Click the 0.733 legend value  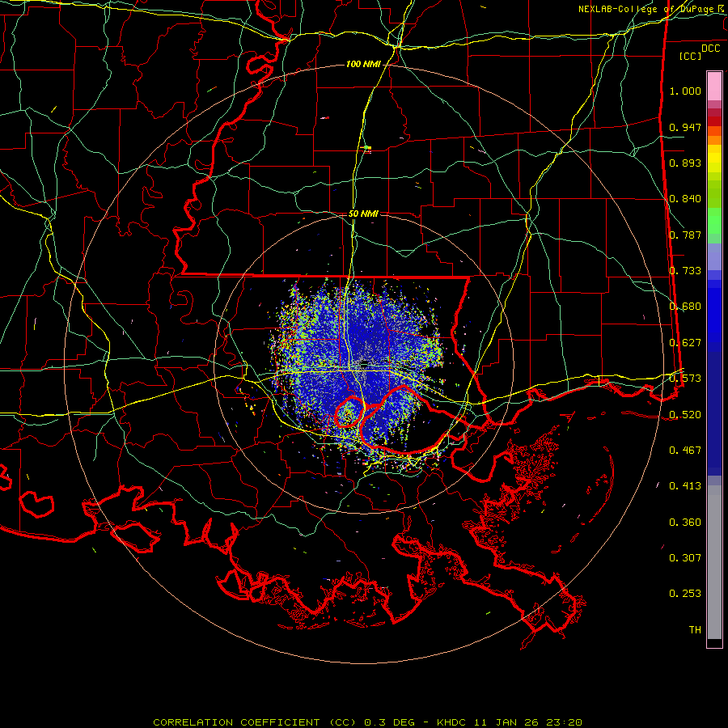[x=685, y=271]
